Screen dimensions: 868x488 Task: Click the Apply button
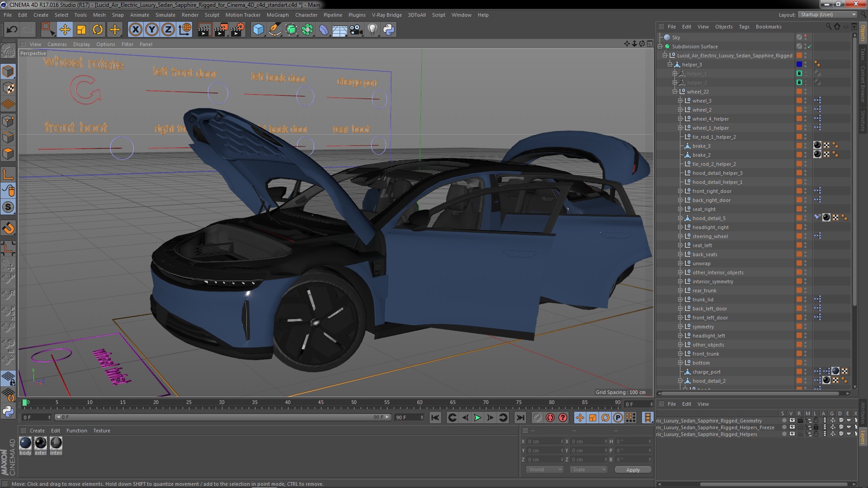click(633, 470)
